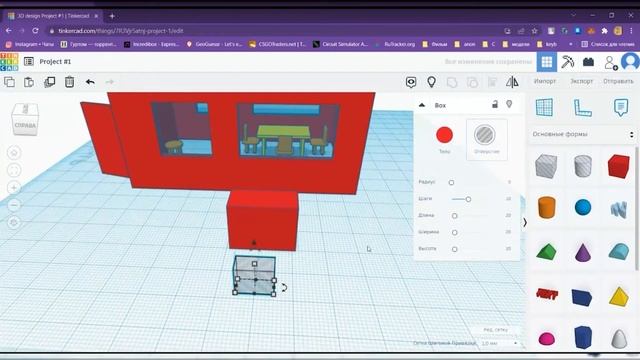The height and width of the screenshot is (360, 640).
Task: Undo the last action
Action: click(x=90, y=82)
